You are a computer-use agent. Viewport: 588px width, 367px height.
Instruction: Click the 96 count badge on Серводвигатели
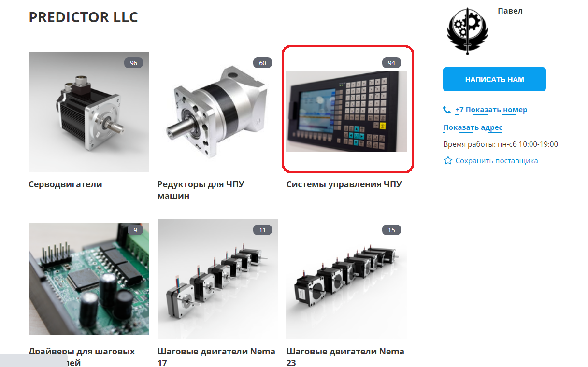point(134,63)
